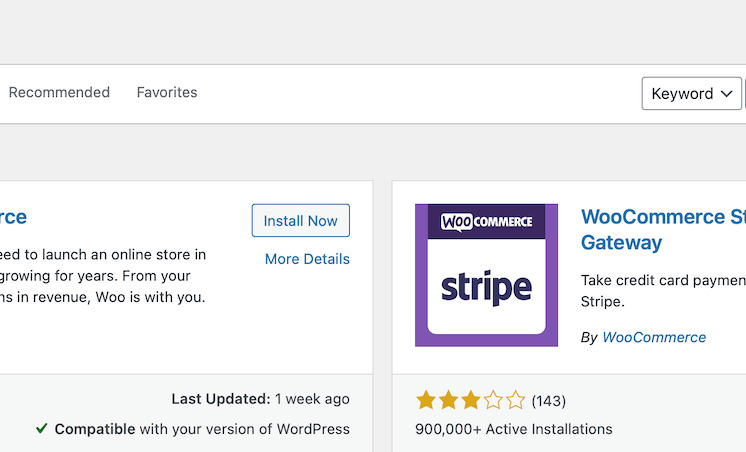Open the WooCommerce author link

tap(654, 337)
